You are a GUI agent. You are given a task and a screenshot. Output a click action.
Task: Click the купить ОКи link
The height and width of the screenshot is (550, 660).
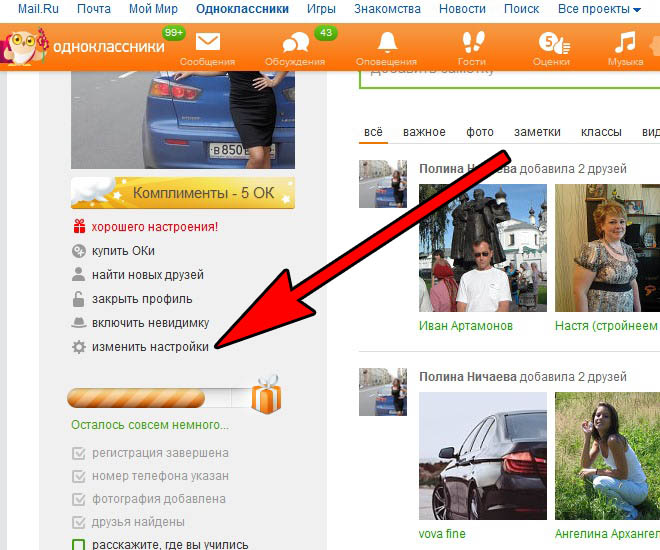coord(123,251)
